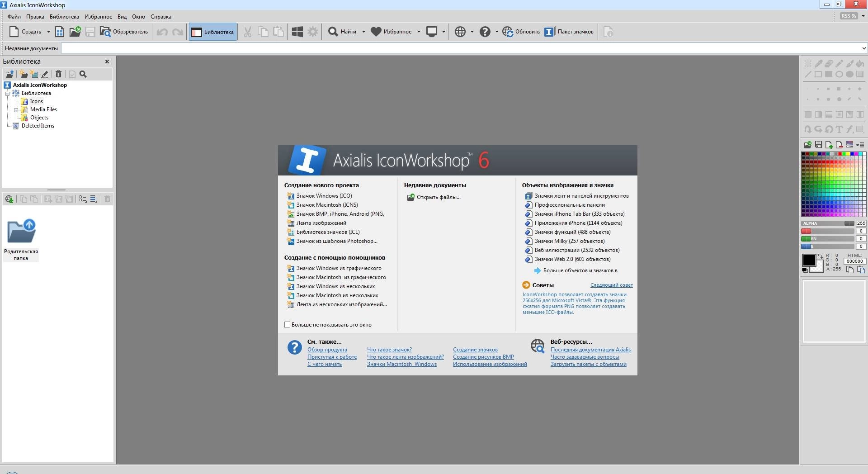Viewport: 868px width, 474px height.
Task: Click the question mark help icon
Action: click(x=485, y=32)
